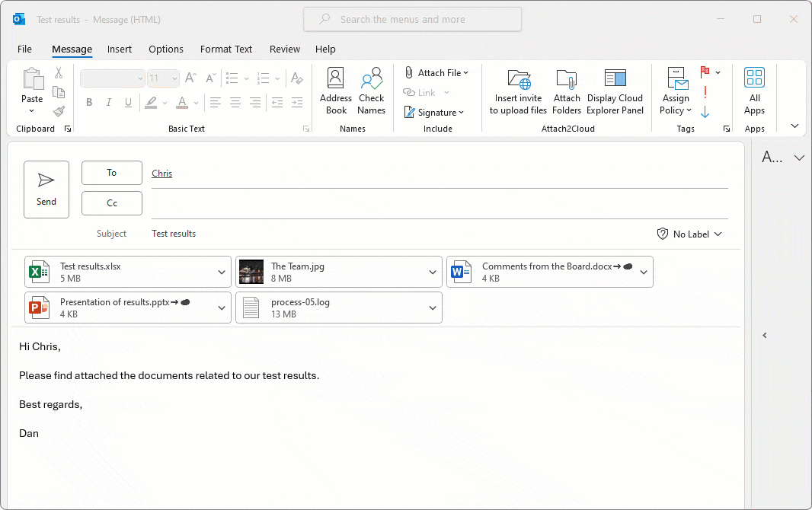812x510 pixels.
Task: Click the Cc recipients input field
Action: pos(440,204)
